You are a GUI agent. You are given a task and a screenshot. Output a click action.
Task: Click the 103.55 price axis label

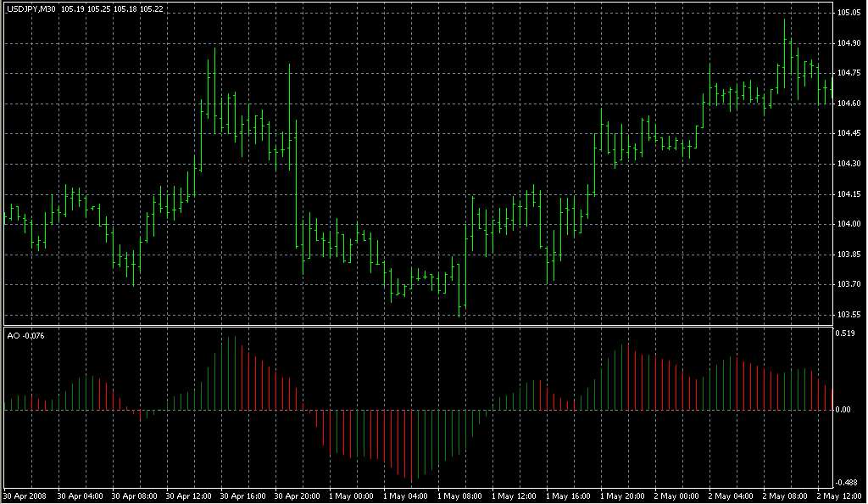(x=849, y=315)
